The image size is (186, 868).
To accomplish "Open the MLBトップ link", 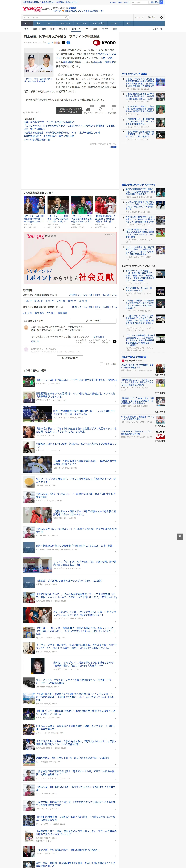I will point(77,307).
